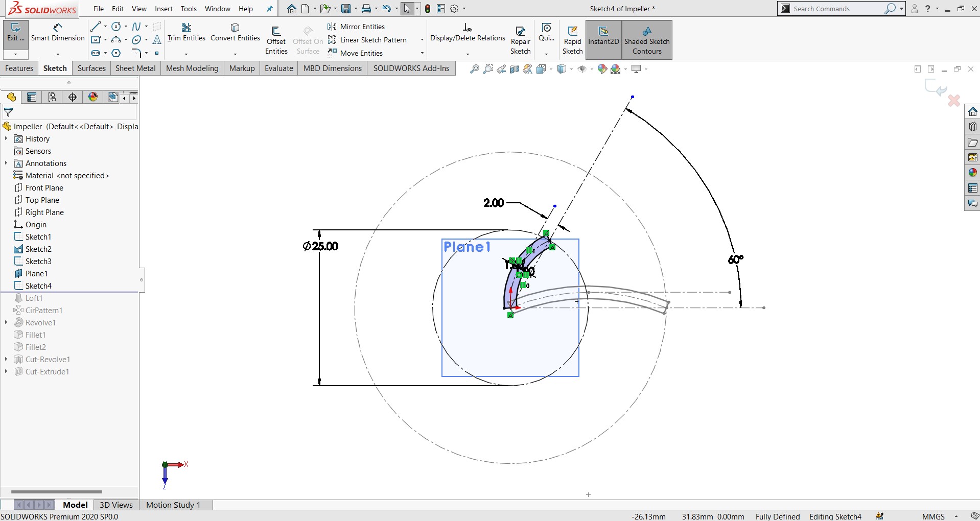980x521 pixels.
Task: Click the Exit Sketch button
Action: (15, 34)
